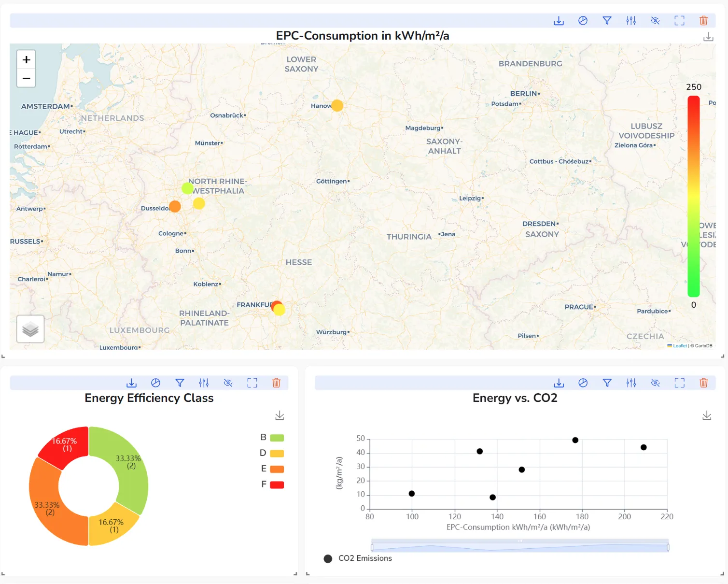Select the F legend color swatch
This screenshot has height=584, width=728.
[x=276, y=484]
